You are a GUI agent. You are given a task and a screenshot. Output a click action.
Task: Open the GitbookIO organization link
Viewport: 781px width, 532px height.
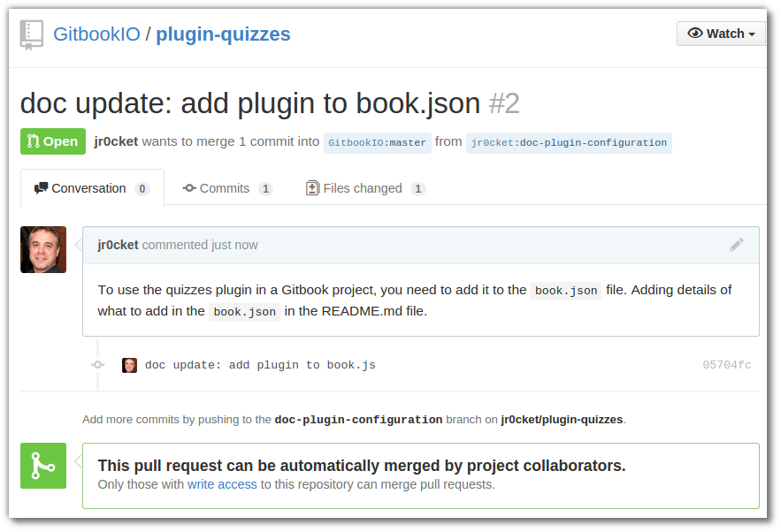96,34
